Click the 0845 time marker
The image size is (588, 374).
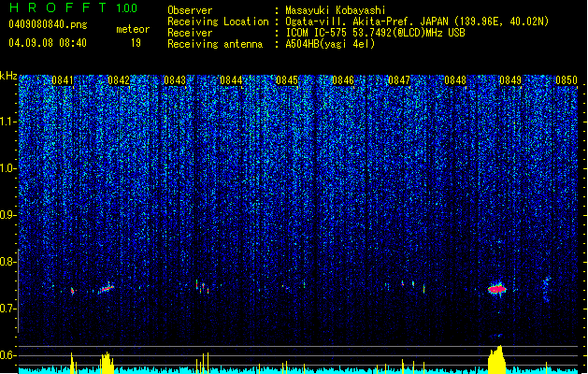[287, 80]
